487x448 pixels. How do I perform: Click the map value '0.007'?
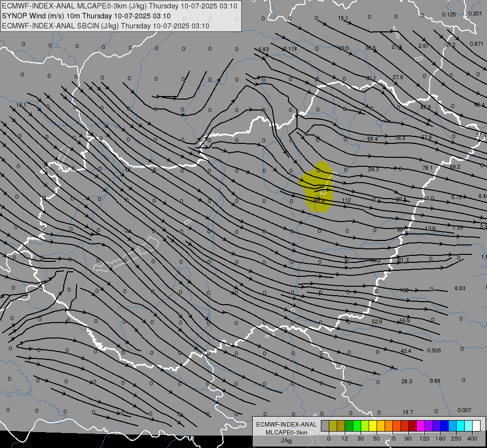pyautogui.click(x=464, y=410)
